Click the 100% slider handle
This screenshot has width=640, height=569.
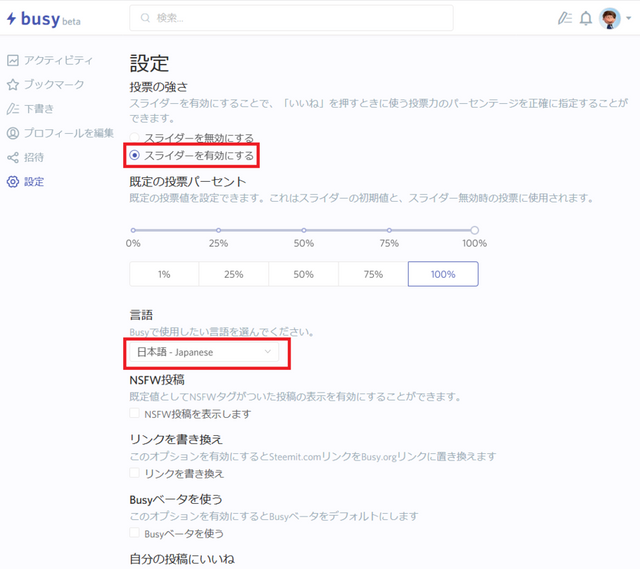474,230
